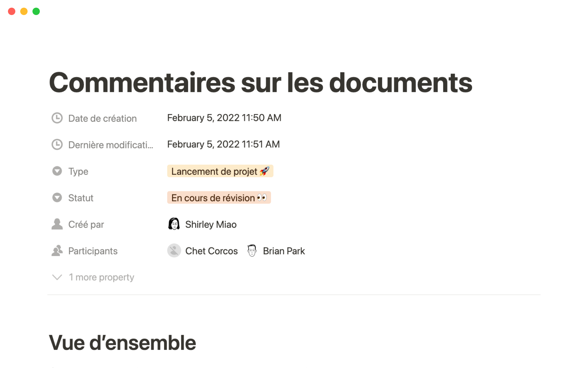Open the En cours de révision status tag
This screenshot has height=368, width=588.
[219, 198]
